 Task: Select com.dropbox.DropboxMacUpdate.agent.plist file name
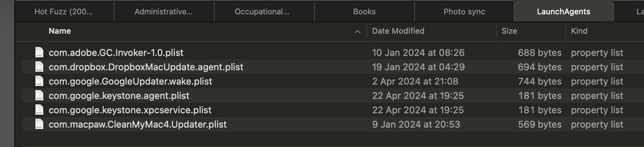coord(146,67)
